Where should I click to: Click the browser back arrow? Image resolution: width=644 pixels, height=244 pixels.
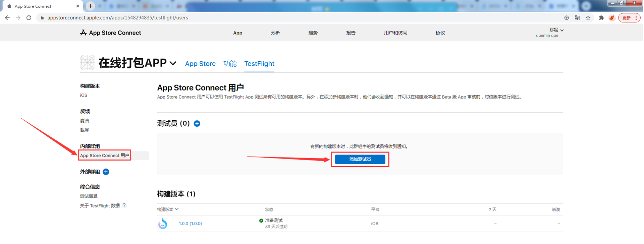[7, 18]
